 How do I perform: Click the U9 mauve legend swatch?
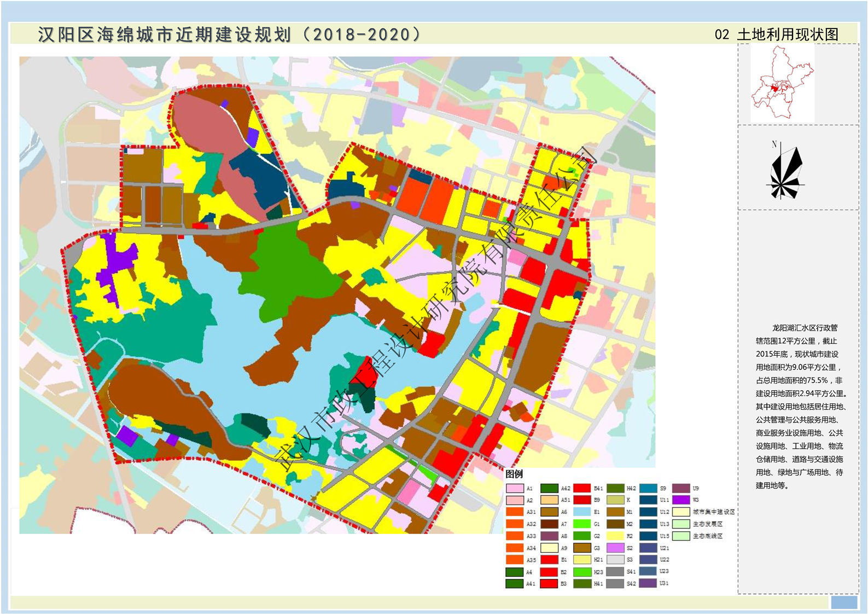(681, 488)
